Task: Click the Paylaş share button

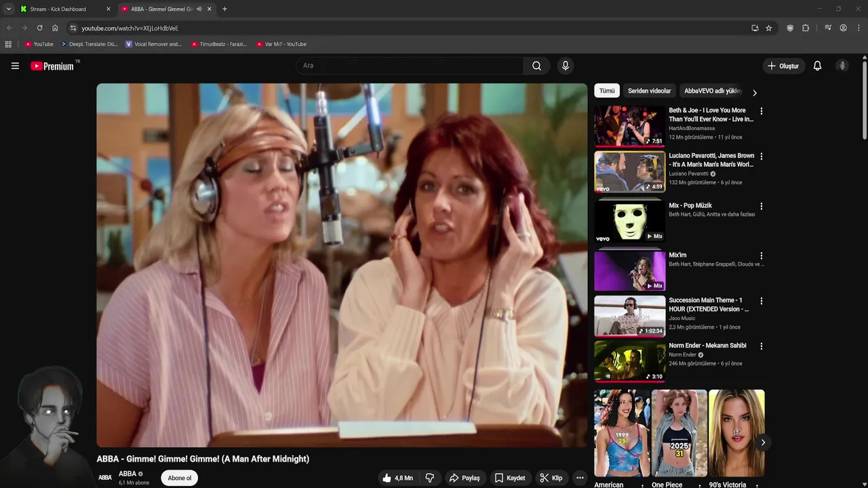Action: (x=465, y=478)
